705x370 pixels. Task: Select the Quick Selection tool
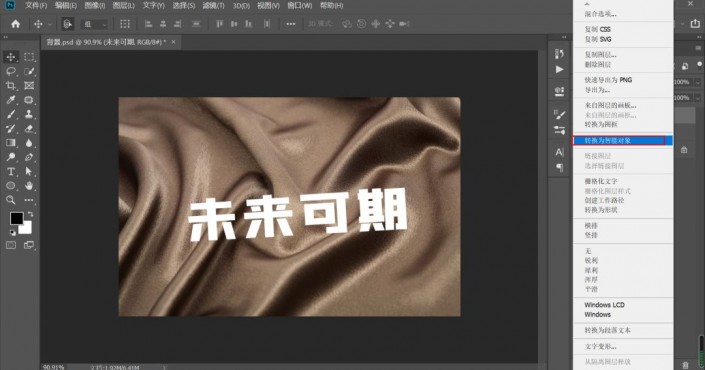29,71
